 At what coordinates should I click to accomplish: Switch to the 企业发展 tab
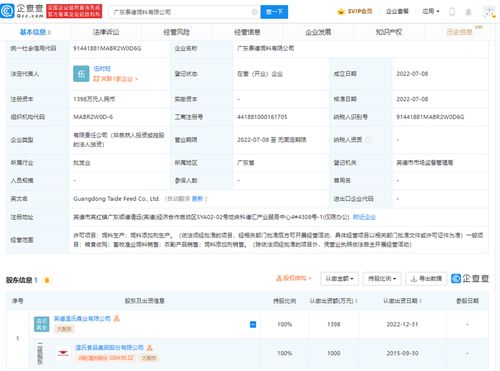click(318, 32)
